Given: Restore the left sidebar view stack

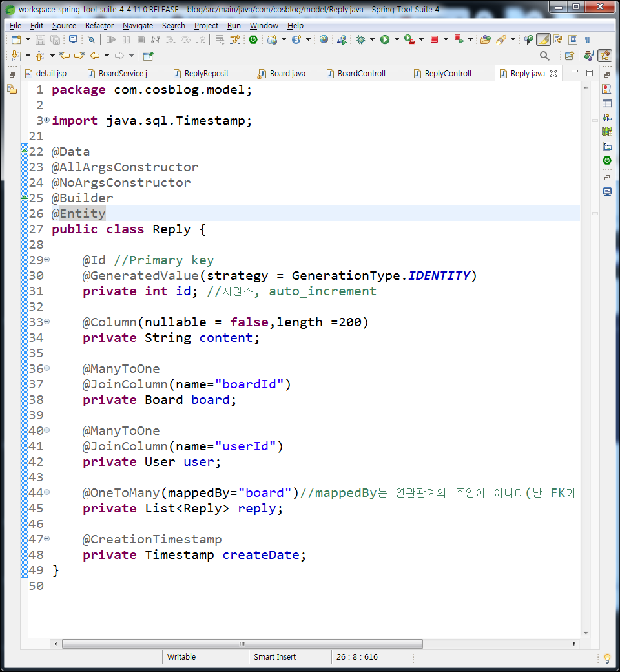Looking at the screenshot, I should [x=12, y=75].
